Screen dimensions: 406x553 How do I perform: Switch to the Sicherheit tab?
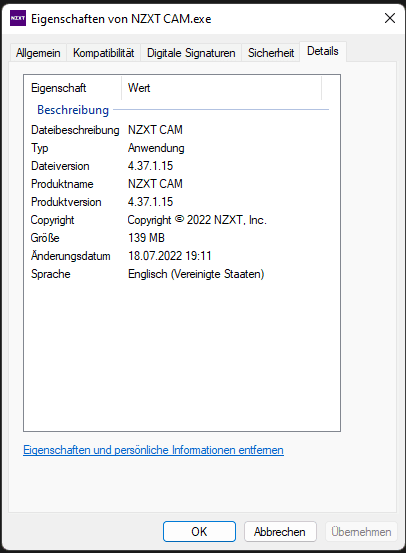point(271,53)
